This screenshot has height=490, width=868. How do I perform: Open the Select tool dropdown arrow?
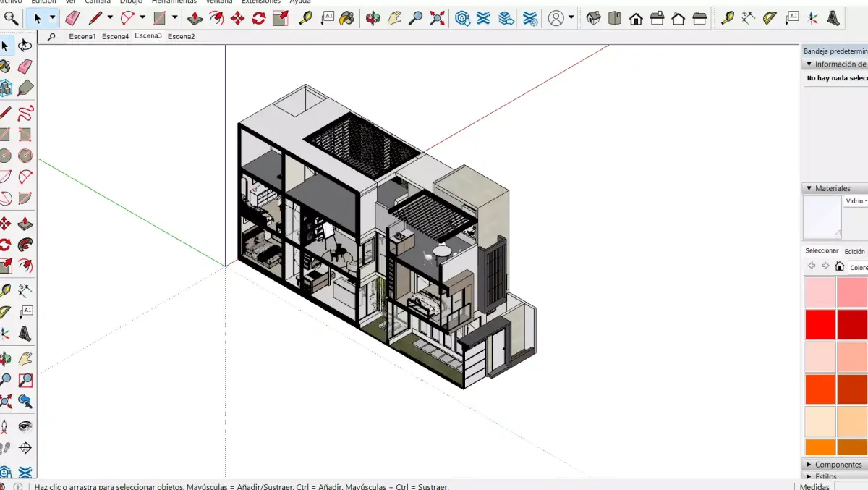coord(52,18)
